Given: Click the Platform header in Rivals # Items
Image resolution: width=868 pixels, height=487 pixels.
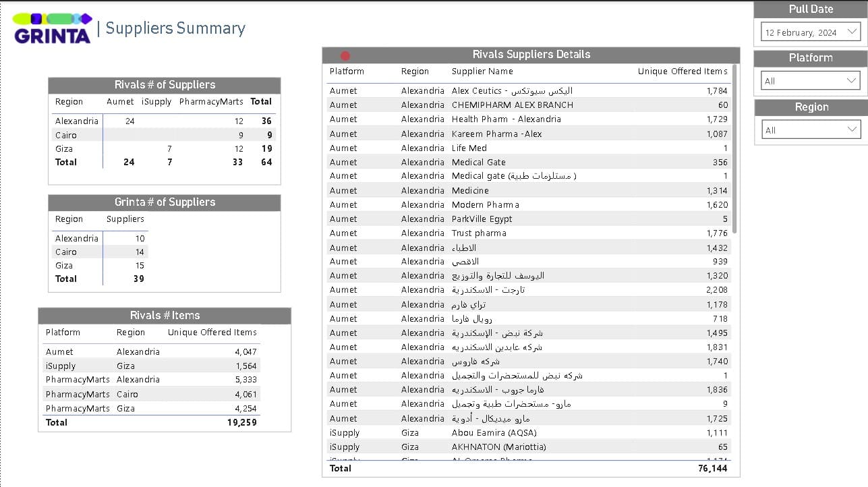Looking at the screenshot, I should (63, 333).
